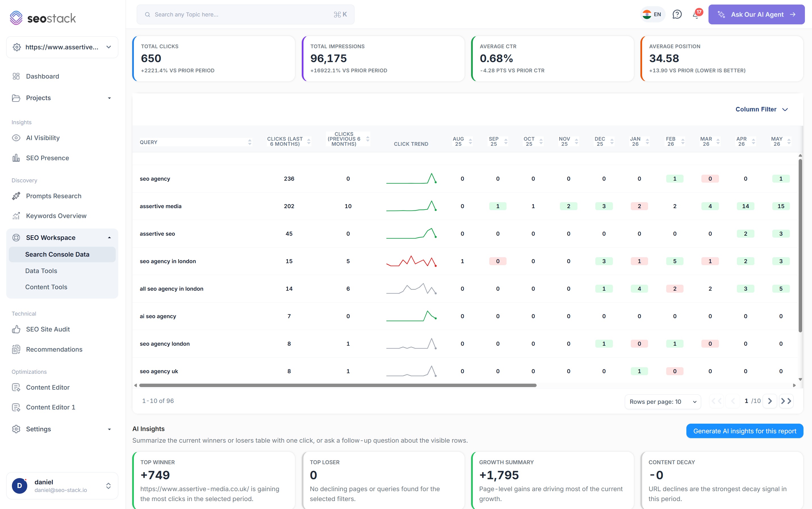Click the search magnifier icon

point(147,14)
